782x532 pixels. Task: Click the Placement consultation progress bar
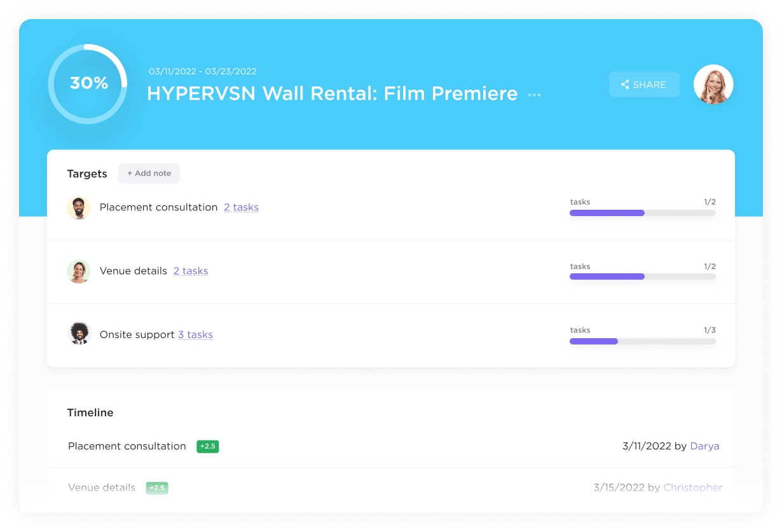[x=643, y=213]
